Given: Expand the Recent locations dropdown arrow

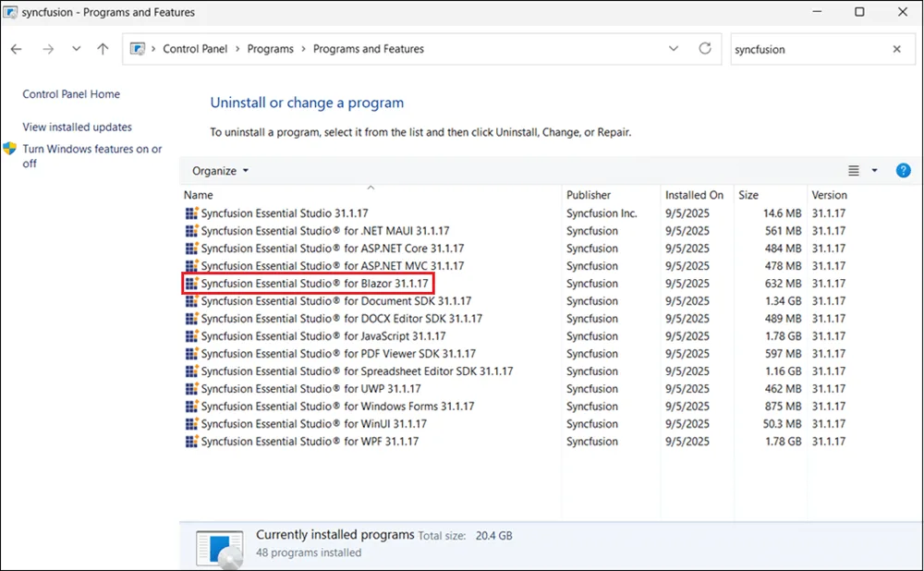Looking at the screenshot, I should 75,49.
